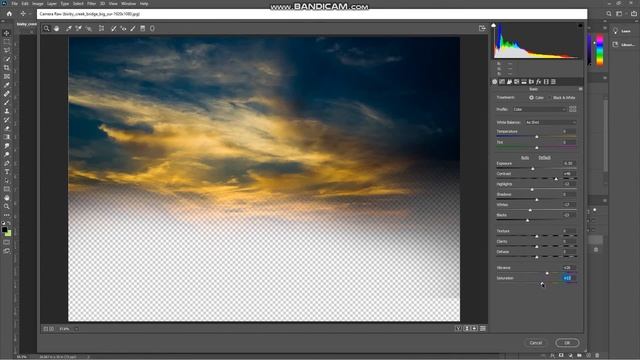Open the Image menu
This screenshot has width=640, height=360.
(38, 4)
